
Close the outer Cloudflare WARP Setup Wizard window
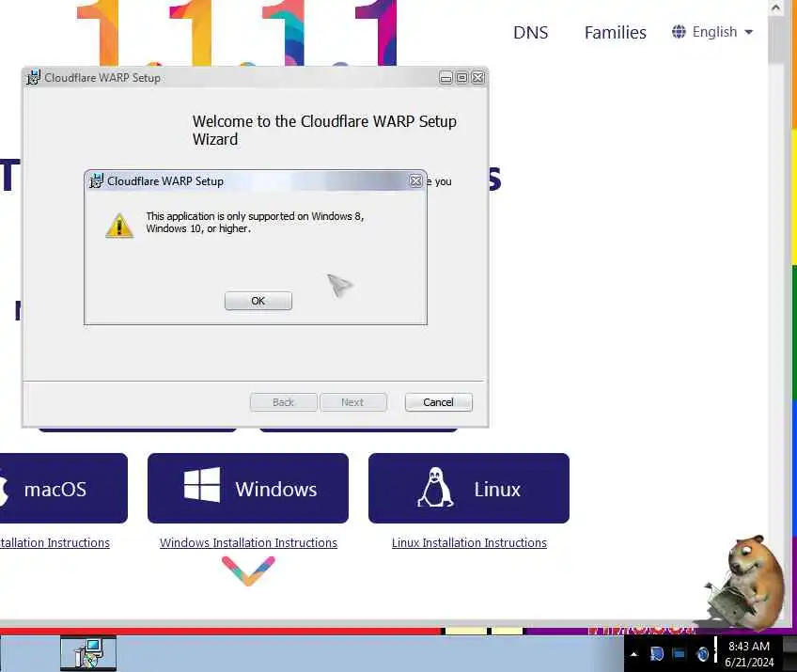(477, 78)
